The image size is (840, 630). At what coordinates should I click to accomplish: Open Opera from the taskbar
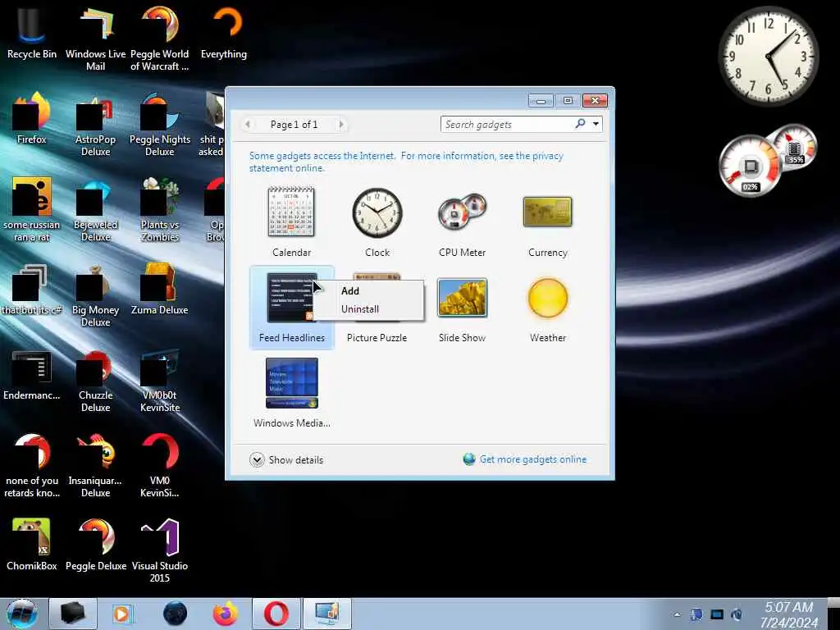click(x=276, y=614)
